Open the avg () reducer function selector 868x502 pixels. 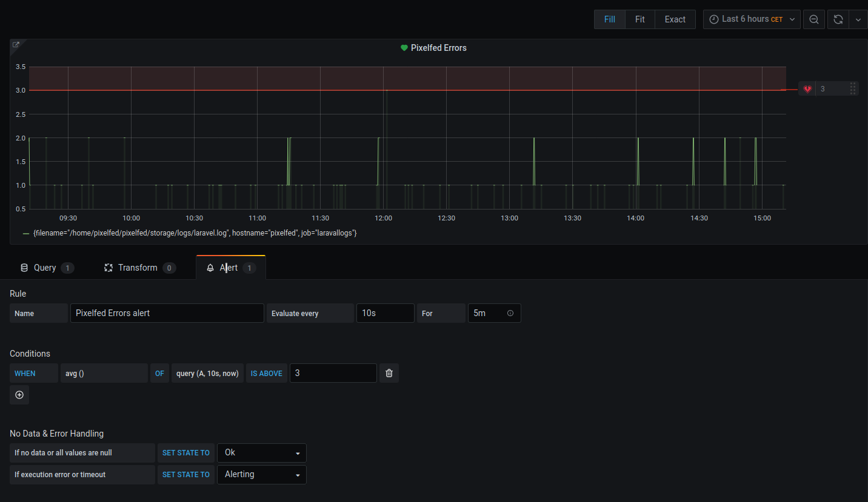(x=104, y=373)
